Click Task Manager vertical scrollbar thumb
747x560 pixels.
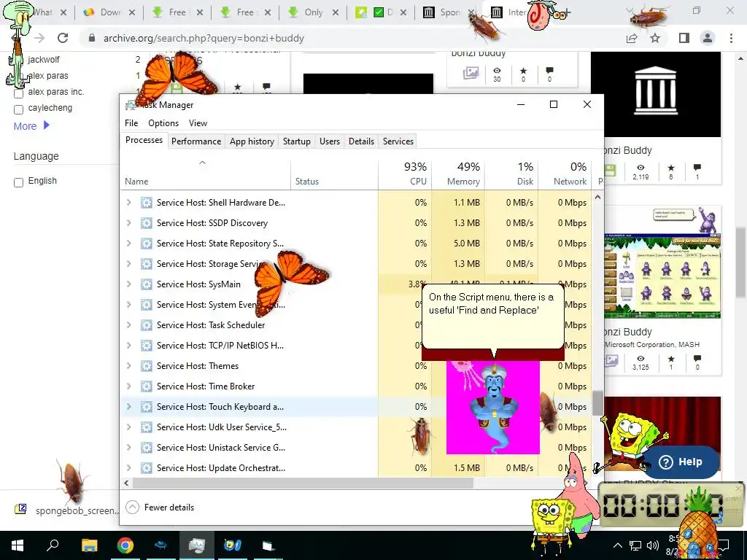click(x=597, y=402)
